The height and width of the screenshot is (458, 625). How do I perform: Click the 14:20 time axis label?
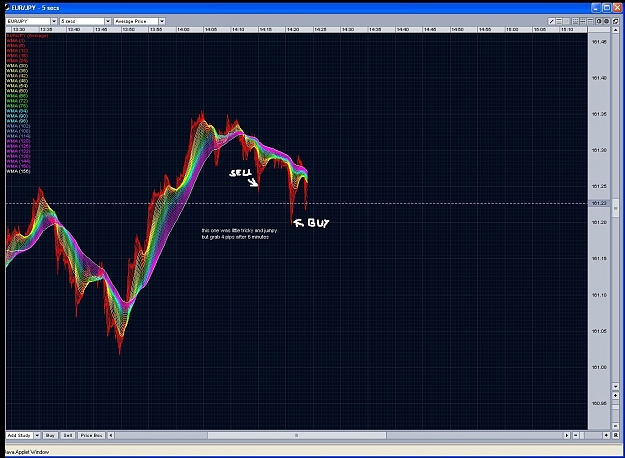[x=293, y=29]
